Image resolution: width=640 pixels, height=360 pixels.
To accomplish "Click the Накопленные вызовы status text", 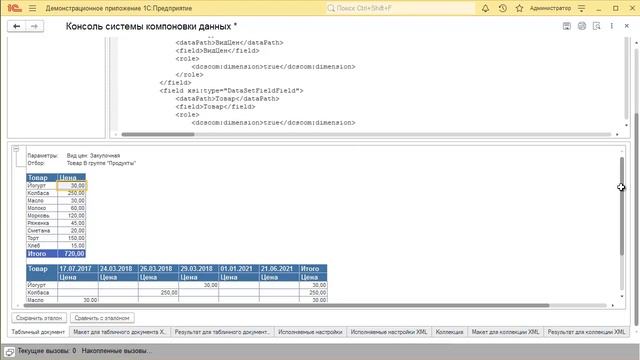I will pos(116,351).
